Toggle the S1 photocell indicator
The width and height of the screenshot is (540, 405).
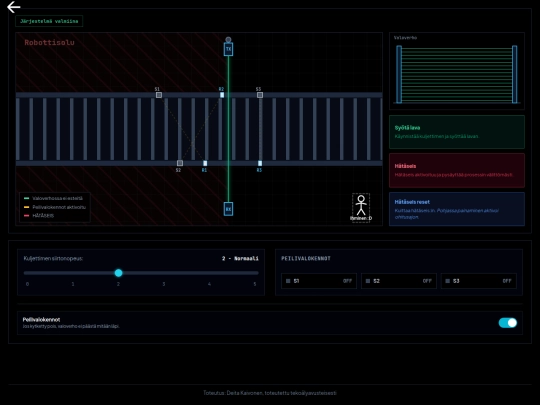pos(319,281)
